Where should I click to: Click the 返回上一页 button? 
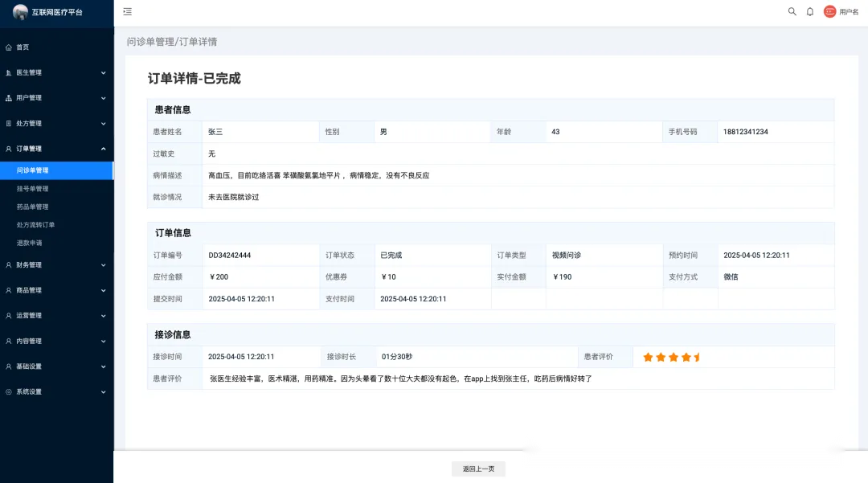coord(478,469)
